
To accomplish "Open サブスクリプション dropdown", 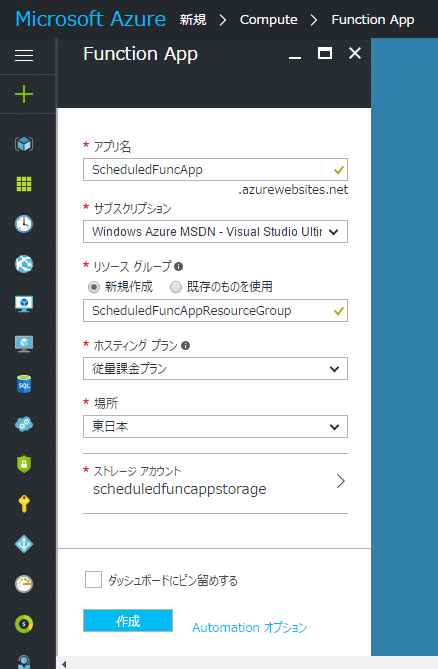I will pos(215,232).
